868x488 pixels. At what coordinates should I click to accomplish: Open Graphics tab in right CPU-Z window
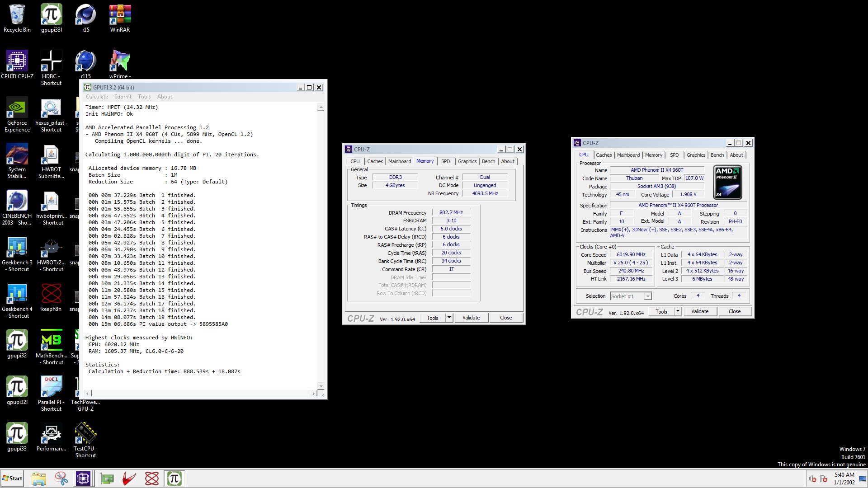pos(696,155)
